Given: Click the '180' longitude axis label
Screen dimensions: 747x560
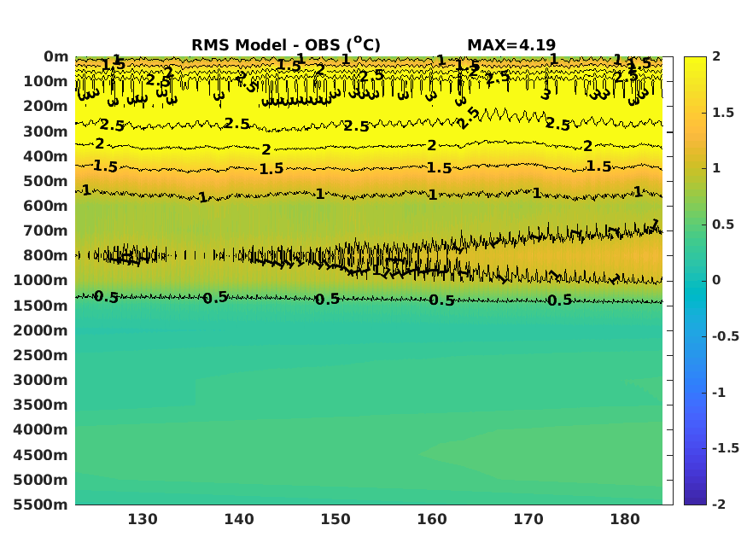Looking at the screenshot, I should (625, 519).
